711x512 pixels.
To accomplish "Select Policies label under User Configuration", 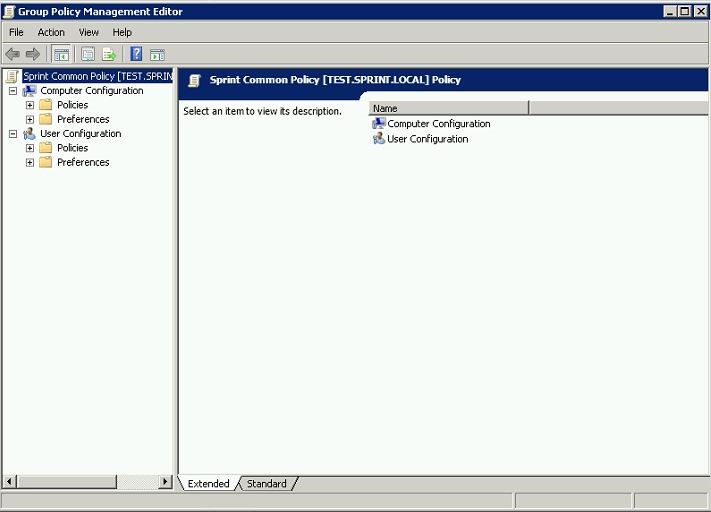I will click(73, 148).
